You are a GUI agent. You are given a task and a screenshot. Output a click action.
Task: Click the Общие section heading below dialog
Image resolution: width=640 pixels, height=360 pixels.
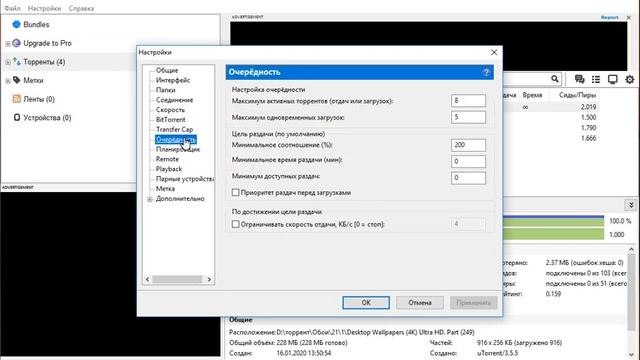(240, 320)
